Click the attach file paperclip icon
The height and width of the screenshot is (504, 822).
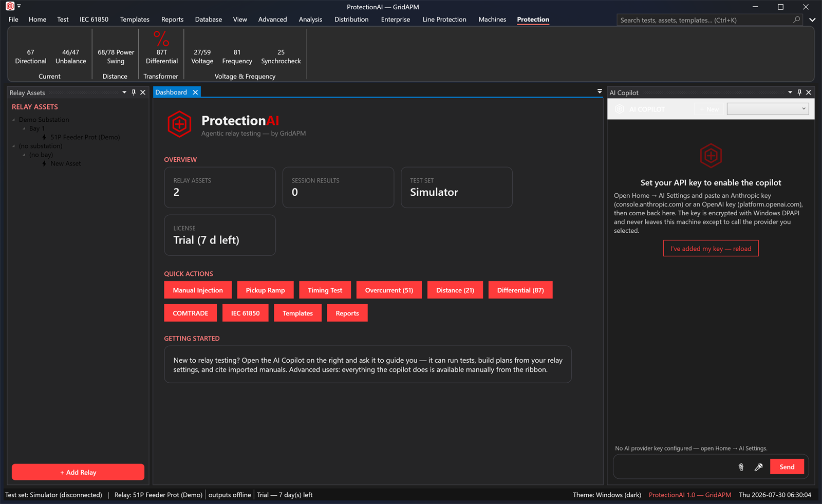741,467
